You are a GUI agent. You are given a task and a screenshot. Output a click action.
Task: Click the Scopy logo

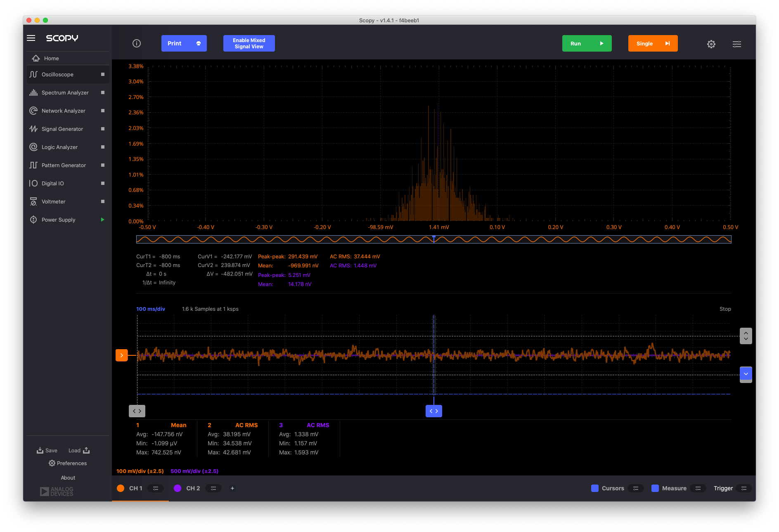[62, 38]
